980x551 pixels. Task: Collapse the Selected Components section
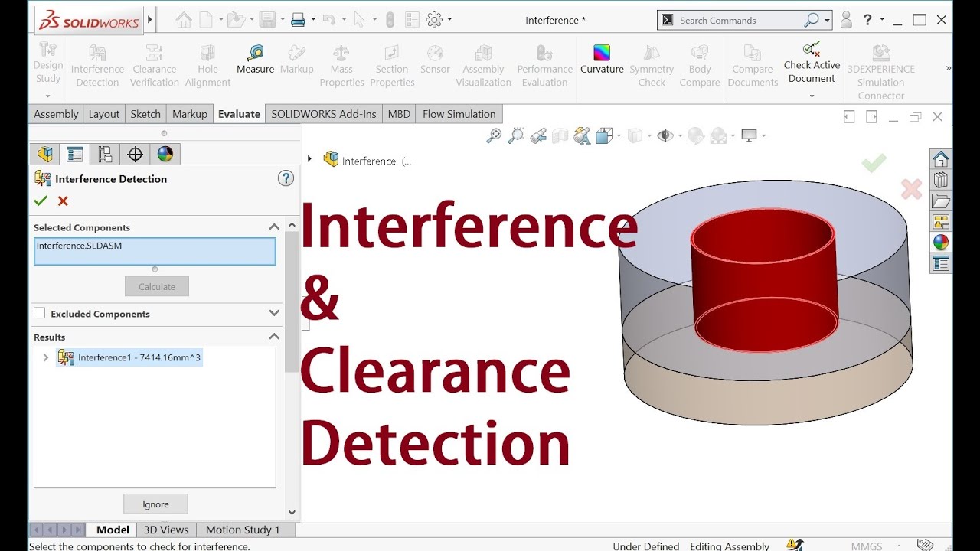274,227
